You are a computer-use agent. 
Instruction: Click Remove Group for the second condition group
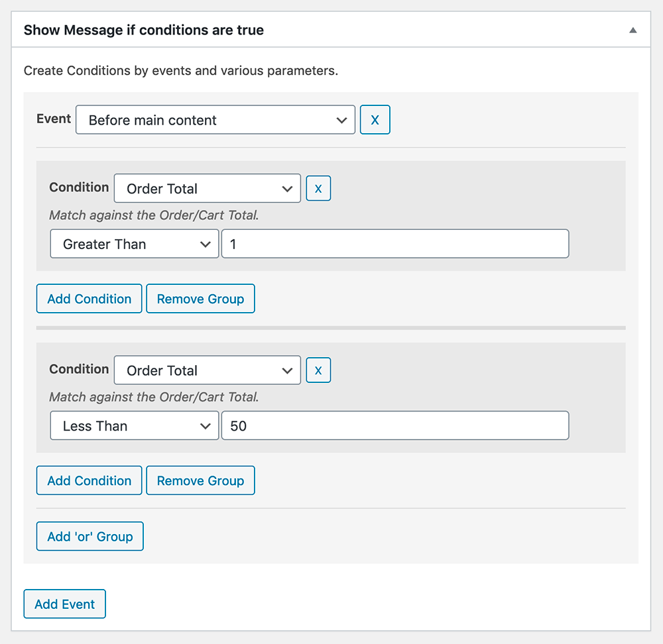click(200, 480)
